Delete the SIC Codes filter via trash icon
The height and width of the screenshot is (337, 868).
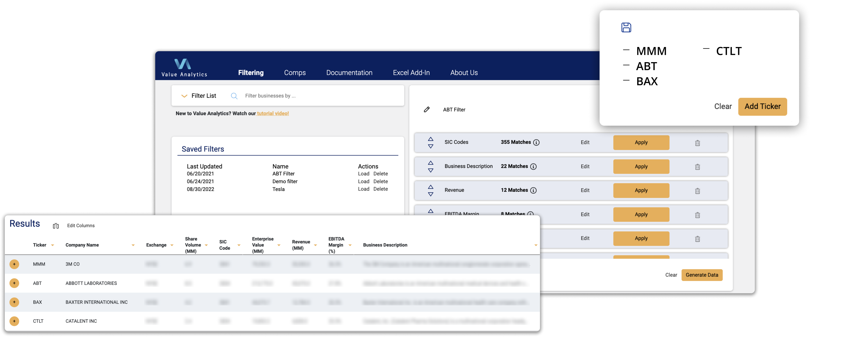pos(697,143)
